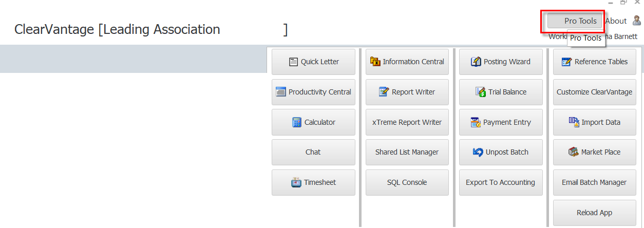Open Report Writer pencil icon
Image resolution: width=644 pixels, height=228 pixels.
click(x=384, y=92)
